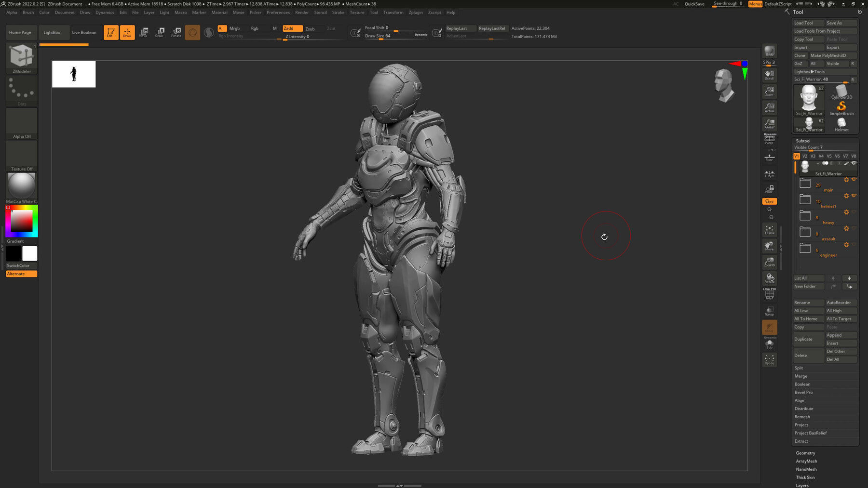Click the PolyF Line Fill icon
The width and height of the screenshot is (868, 488).
point(769,294)
